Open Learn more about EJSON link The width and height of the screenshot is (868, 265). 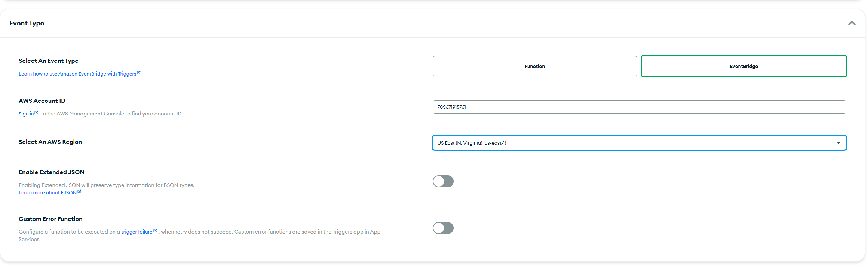tap(50, 192)
